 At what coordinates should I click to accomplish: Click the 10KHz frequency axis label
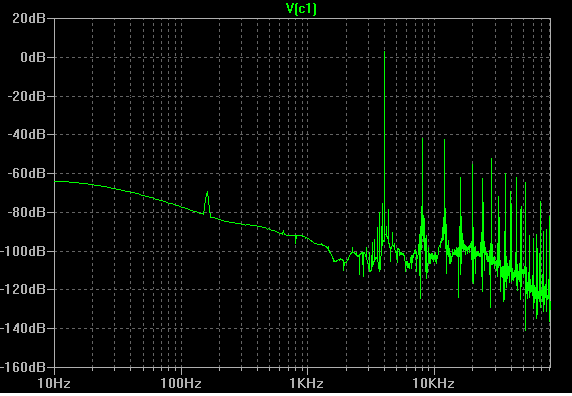[x=433, y=384]
